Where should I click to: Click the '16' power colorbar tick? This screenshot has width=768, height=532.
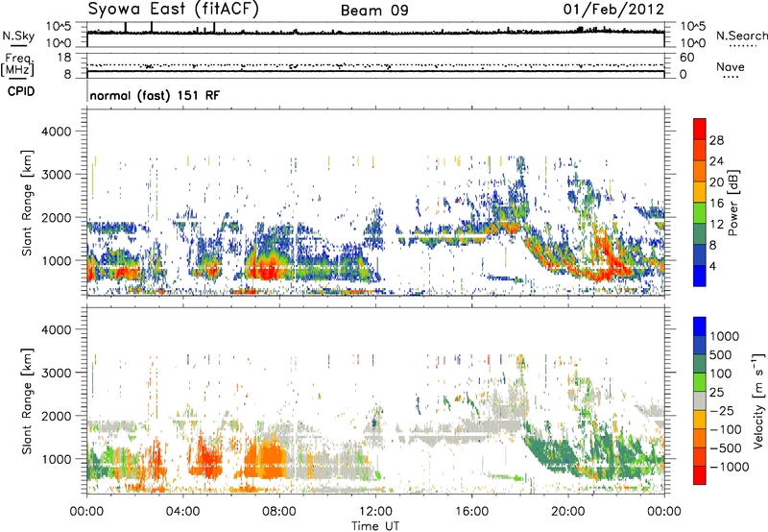coord(716,204)
